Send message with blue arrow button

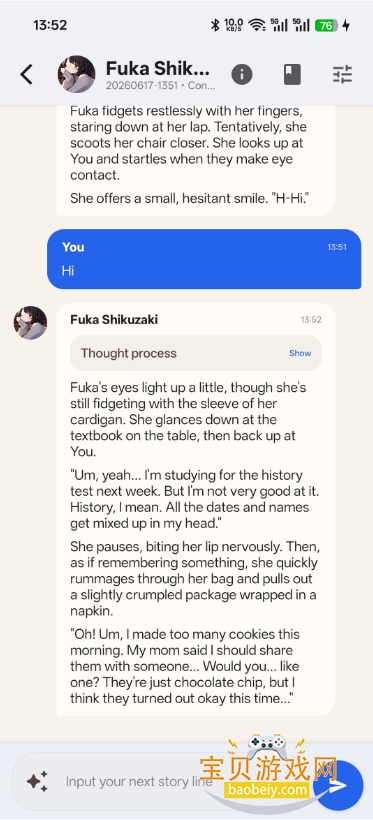click(340, 785)
